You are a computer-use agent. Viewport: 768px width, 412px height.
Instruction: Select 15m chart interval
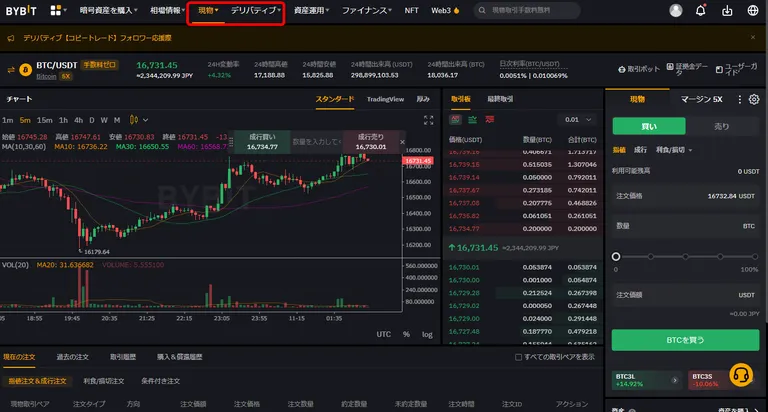pyautogui.click(x=45, y=120)
